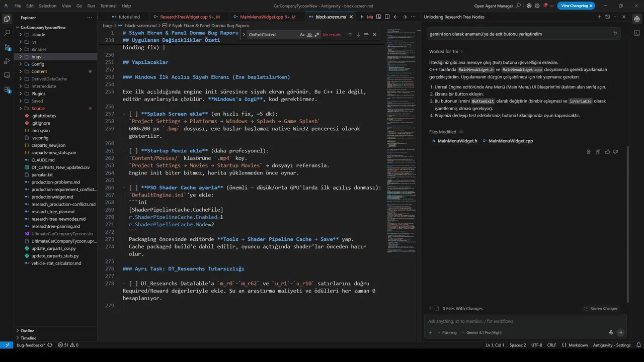The width and height of the screenshot is (644, 362).
Task: Open the Run and Debug view
Action: pyautogui.click(x=7, y=61)
